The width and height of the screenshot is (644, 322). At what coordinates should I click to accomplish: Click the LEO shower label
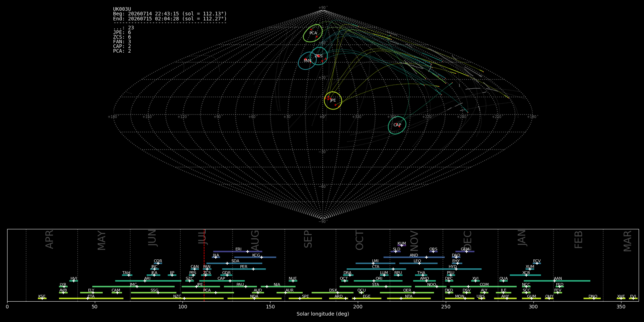click(417, 261)
